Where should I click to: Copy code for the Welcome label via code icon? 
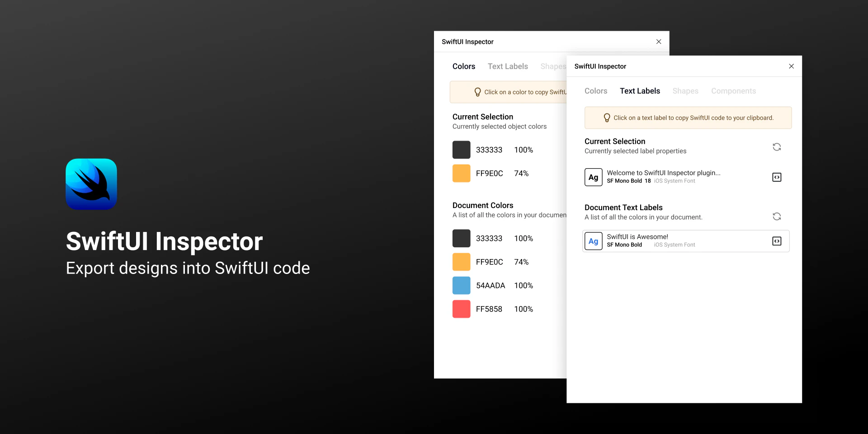click(776, 177)
